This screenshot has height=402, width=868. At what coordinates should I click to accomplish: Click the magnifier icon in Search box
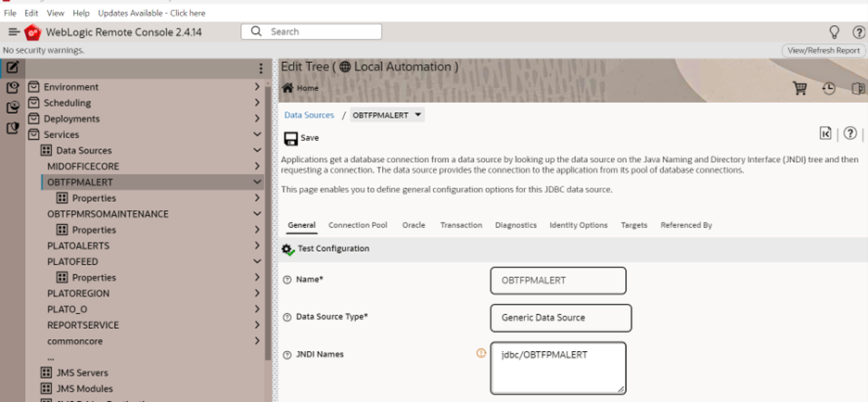coord(256,31)
